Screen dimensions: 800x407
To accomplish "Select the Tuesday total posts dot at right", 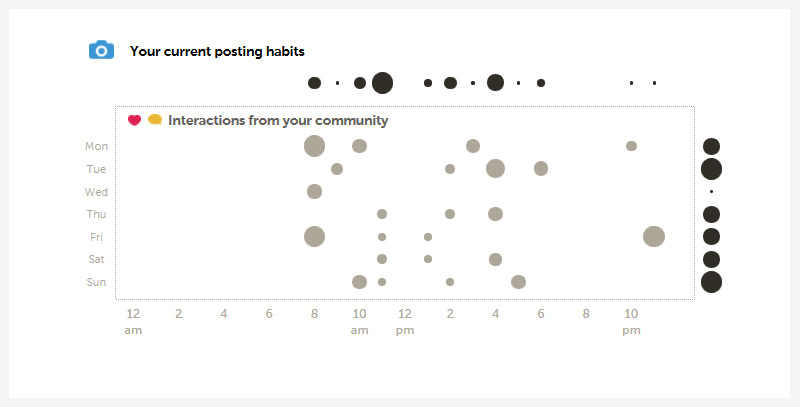I will pyautogui.click(x=711, y=169).
